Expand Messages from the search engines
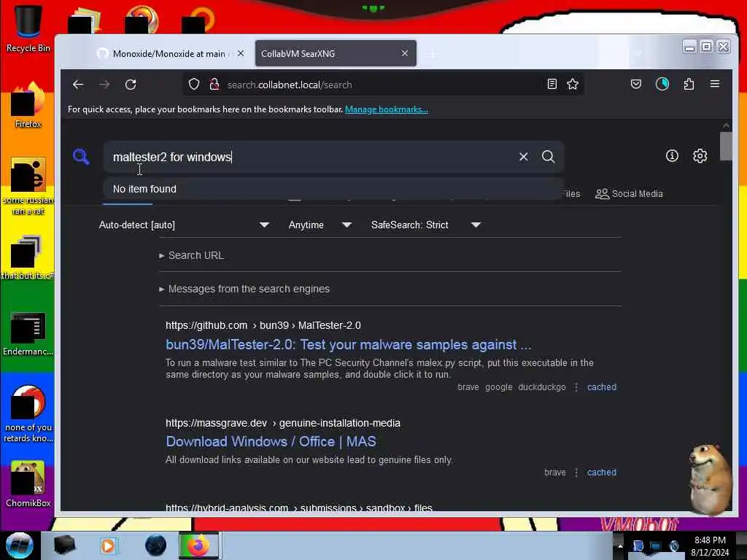The image size is (747, 560). [x=244, y=289]
